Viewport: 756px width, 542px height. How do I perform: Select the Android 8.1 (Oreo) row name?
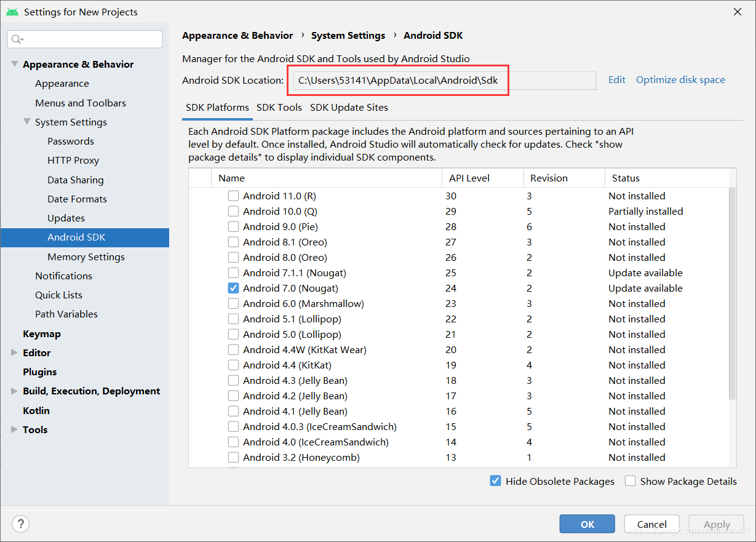285,242
